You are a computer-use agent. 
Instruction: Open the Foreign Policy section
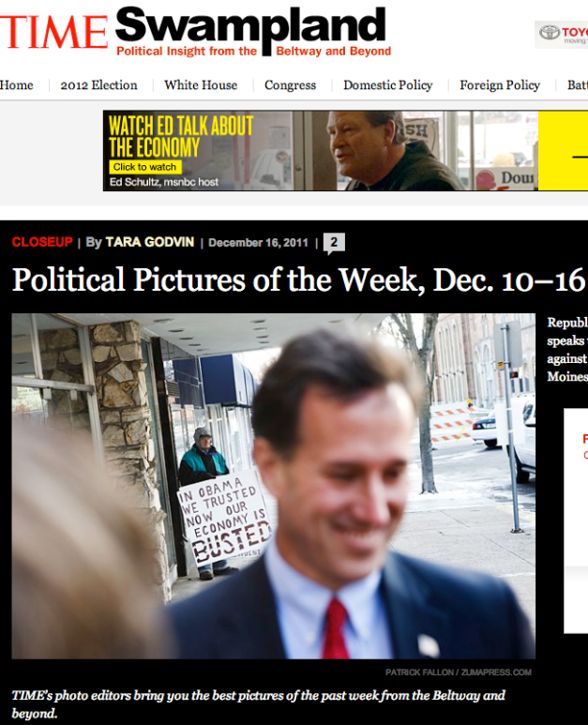pos(500,85)
